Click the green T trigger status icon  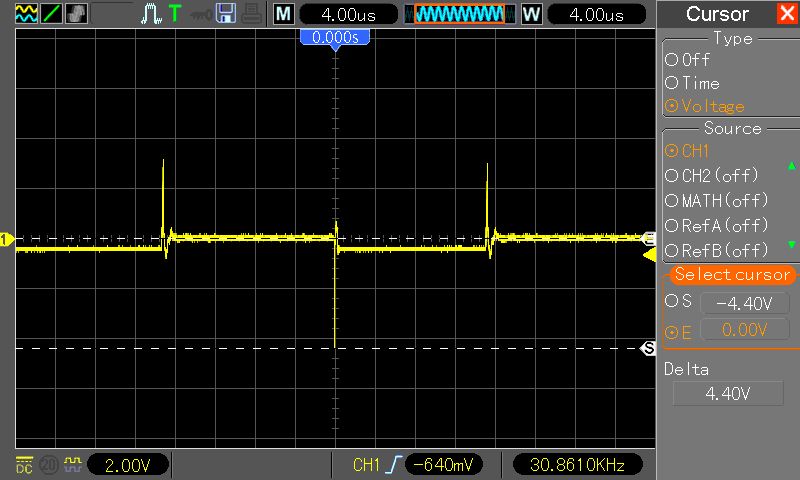175,14
